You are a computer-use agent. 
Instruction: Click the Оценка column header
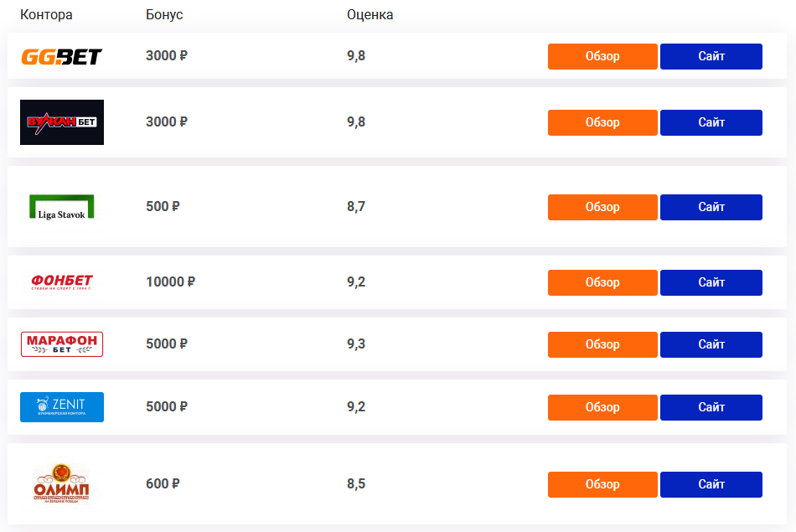pyautogui.click(x=370, y=15)
